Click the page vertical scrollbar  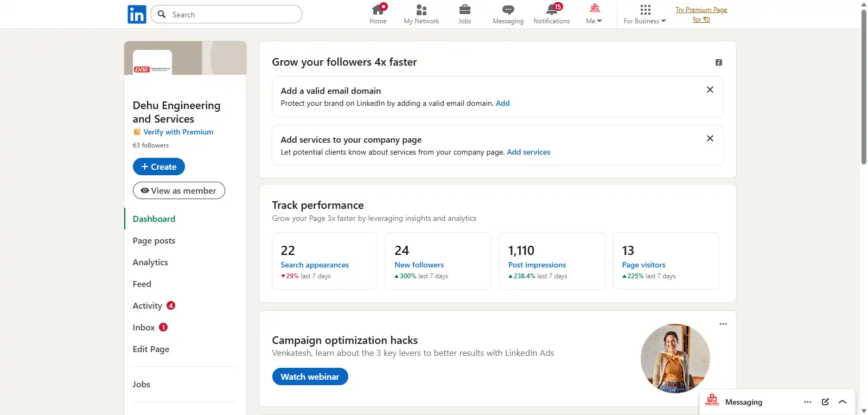pyautogui.click(x=864, y=87)
